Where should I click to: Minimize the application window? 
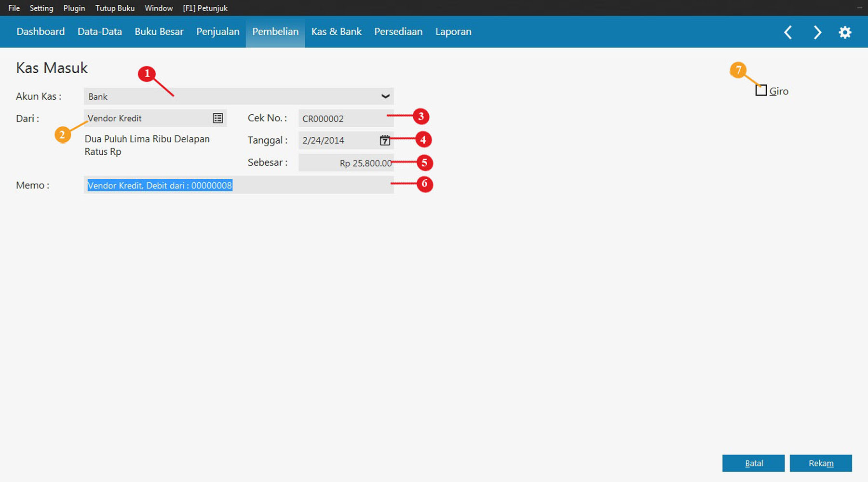pos(859,8)
